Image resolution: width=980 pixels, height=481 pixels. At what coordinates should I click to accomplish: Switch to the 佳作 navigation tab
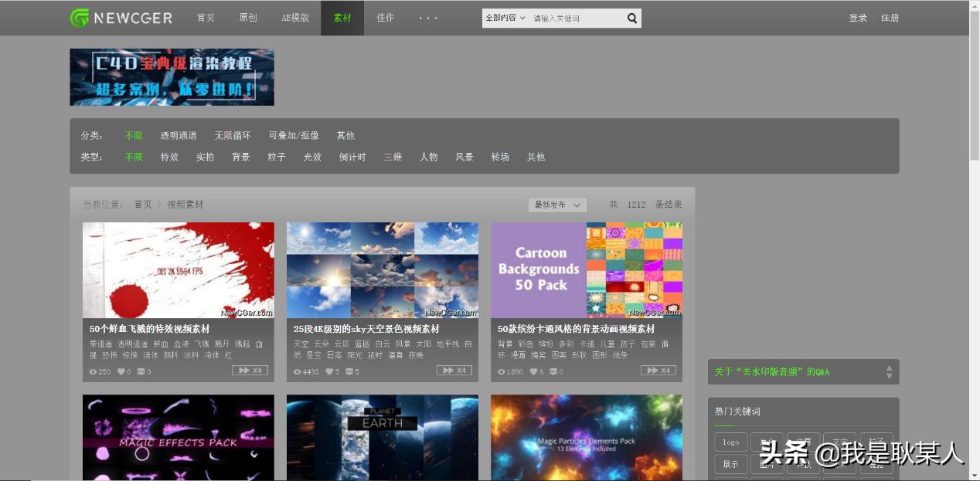tap(385, 18)
